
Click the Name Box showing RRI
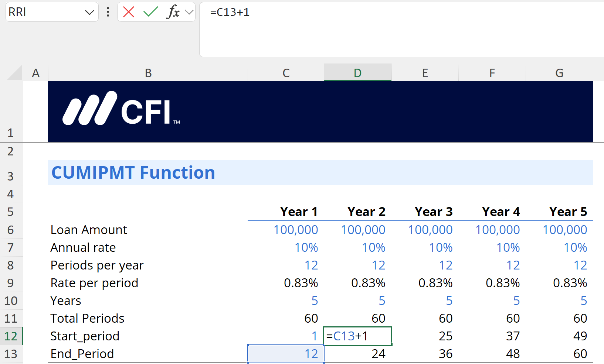[x=44, y=12]
